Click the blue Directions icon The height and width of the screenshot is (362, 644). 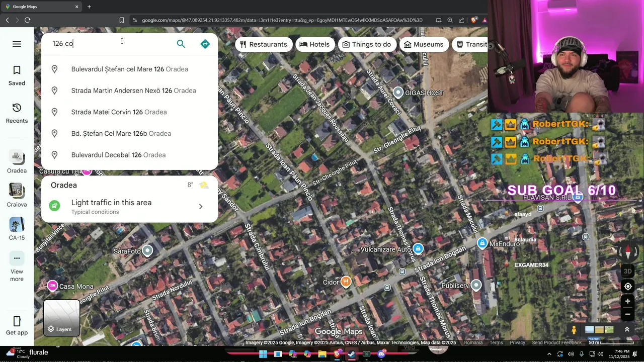pos(205,44)
